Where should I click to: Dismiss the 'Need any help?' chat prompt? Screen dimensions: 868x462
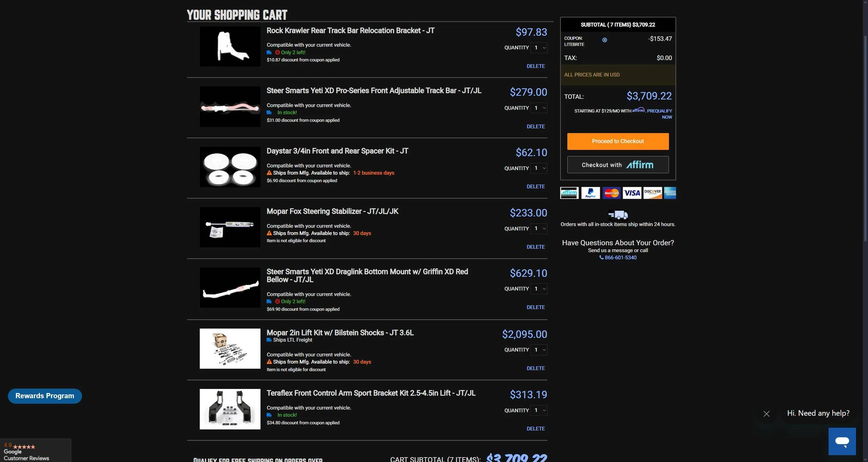click(766, 414)
